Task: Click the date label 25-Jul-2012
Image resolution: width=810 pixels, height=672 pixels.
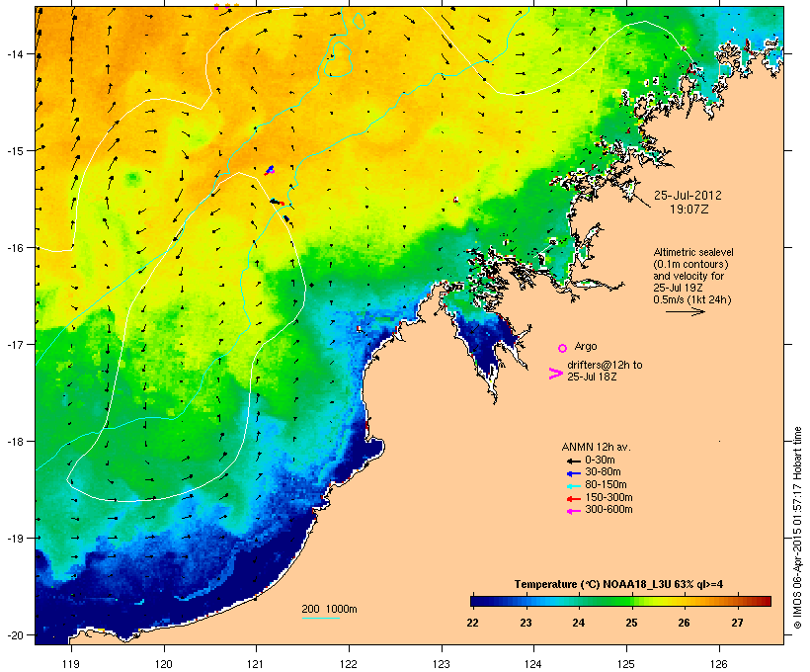Action: [x=688, y=196]
